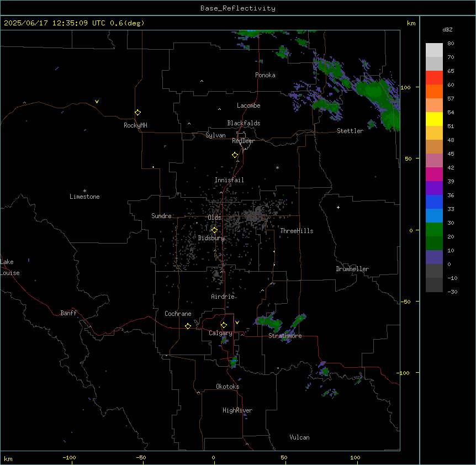Click the dBZ legend heading
This screenshot has width=476, height=465.
(447, 30)
